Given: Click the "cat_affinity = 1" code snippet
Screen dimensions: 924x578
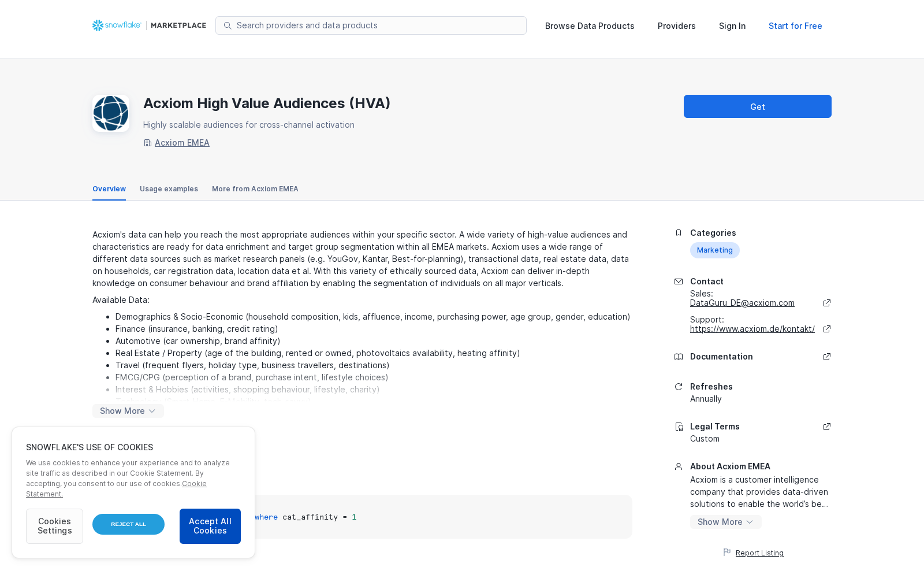Looking at the screenshot, I should [319, 517].
